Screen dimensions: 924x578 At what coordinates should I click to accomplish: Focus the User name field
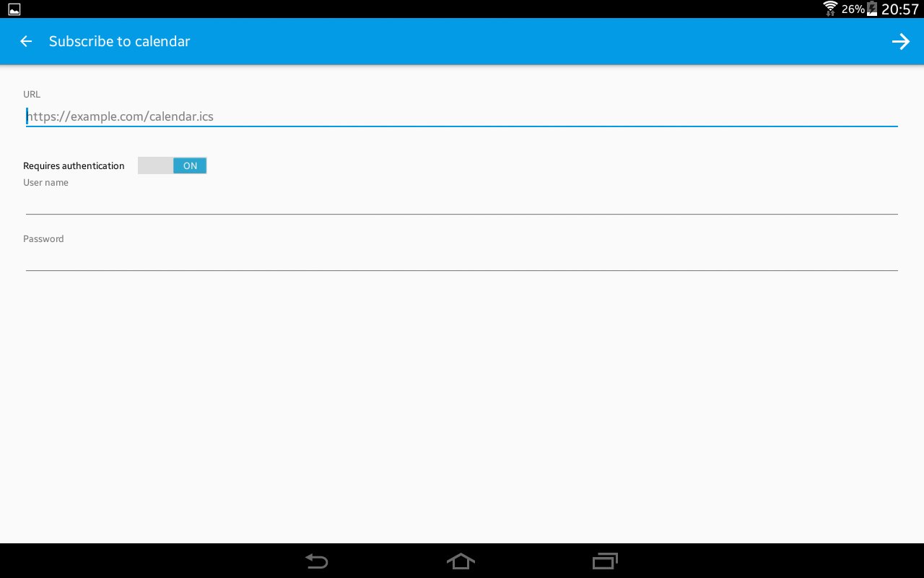(x=462, y=204)
